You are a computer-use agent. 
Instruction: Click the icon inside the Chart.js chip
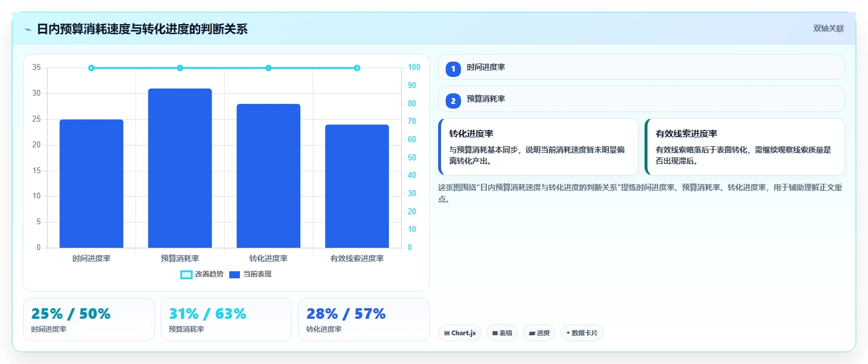(447, 333)
